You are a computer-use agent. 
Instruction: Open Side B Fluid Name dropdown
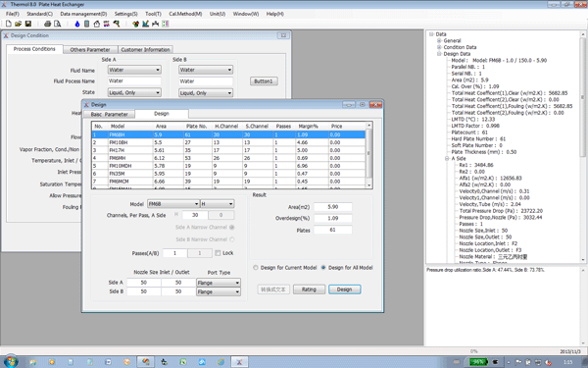click(206, 70)
